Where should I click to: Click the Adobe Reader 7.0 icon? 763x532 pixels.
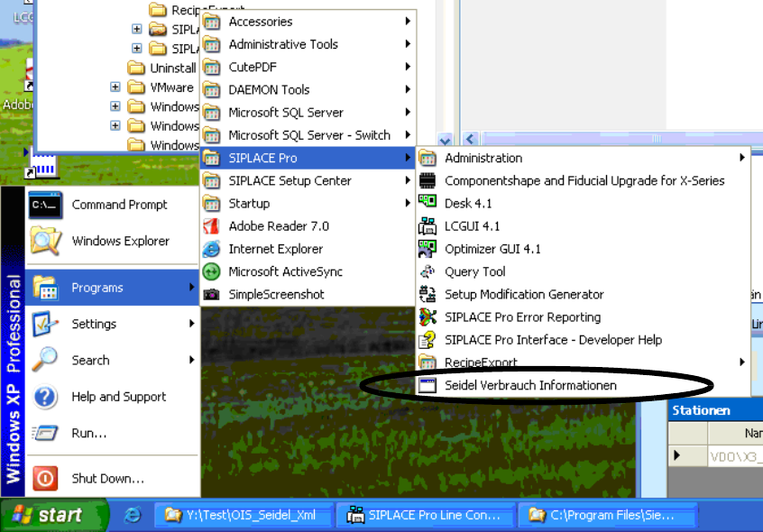click(x=211, y=226)
